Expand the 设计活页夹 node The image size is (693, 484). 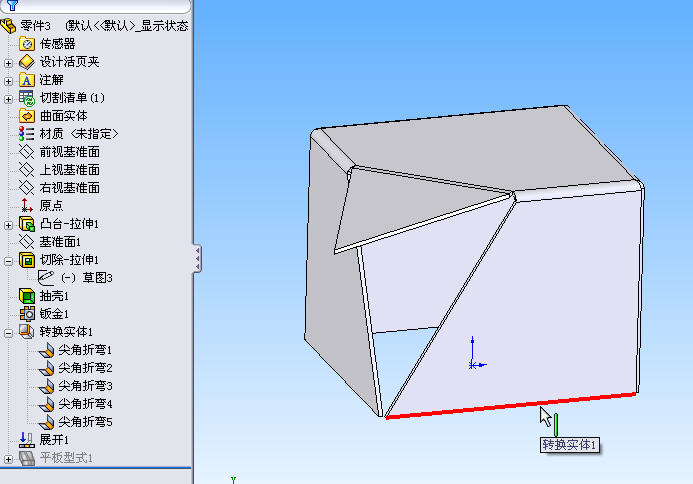pos(8,63)
